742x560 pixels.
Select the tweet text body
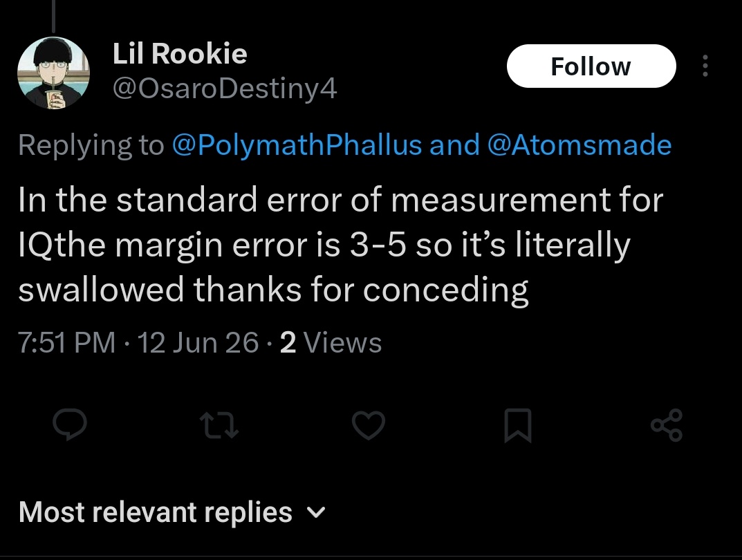pyautogui.click(x=341, y=245)
